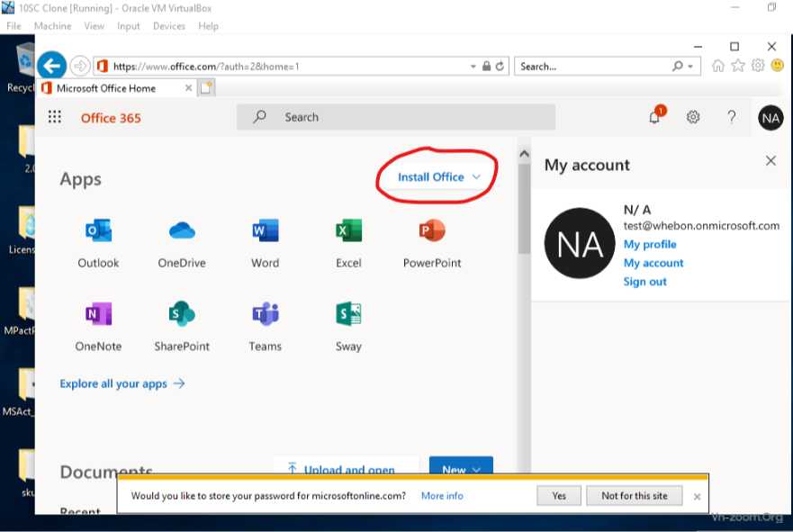The image size is (793, 532).
Task: Open the SharePoint app
Action: [182, 315]
